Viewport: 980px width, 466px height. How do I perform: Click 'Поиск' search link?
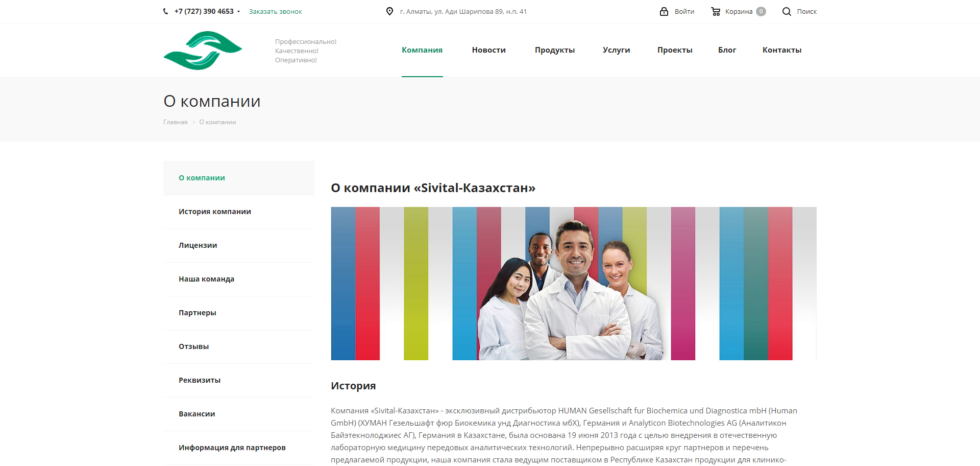point(807,11)
